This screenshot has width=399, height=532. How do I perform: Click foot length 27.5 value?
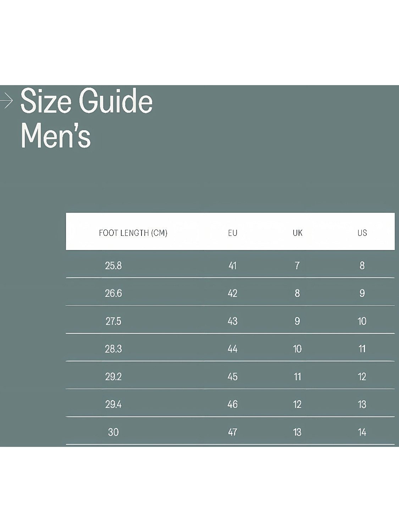pos(113,321)
